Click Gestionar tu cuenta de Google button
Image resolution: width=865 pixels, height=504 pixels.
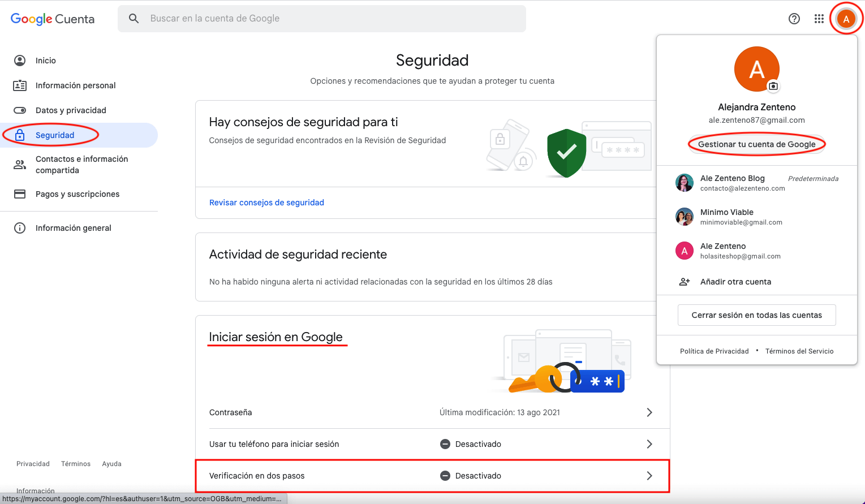pyautogui.click(x=757, y=144)
